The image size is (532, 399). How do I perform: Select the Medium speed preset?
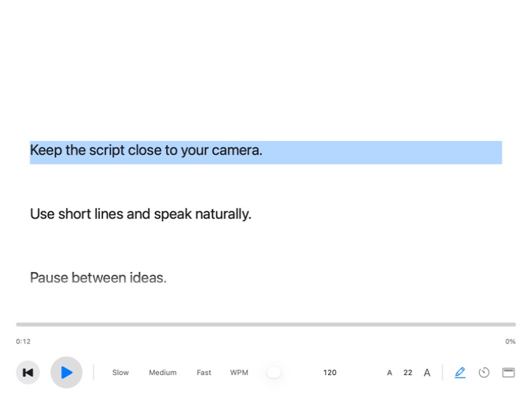click(x=162, y=372)
